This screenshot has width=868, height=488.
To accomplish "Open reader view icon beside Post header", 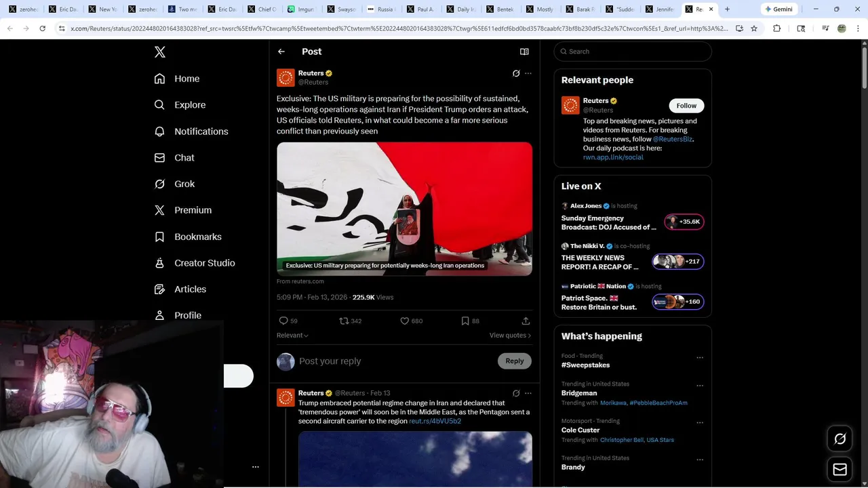I will [524, 52].
